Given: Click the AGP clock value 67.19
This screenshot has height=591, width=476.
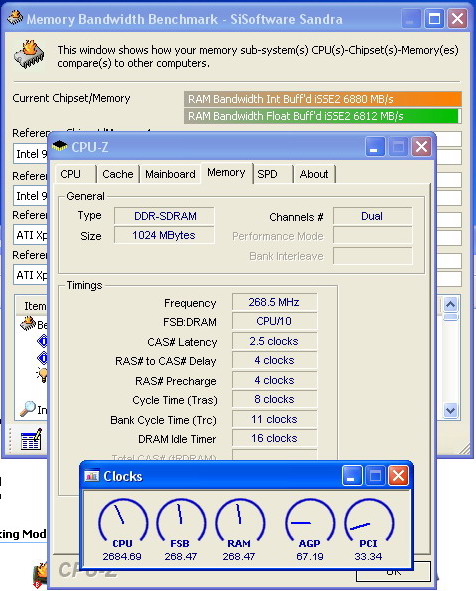Looking at the screenshot, I should coord(309,556).
